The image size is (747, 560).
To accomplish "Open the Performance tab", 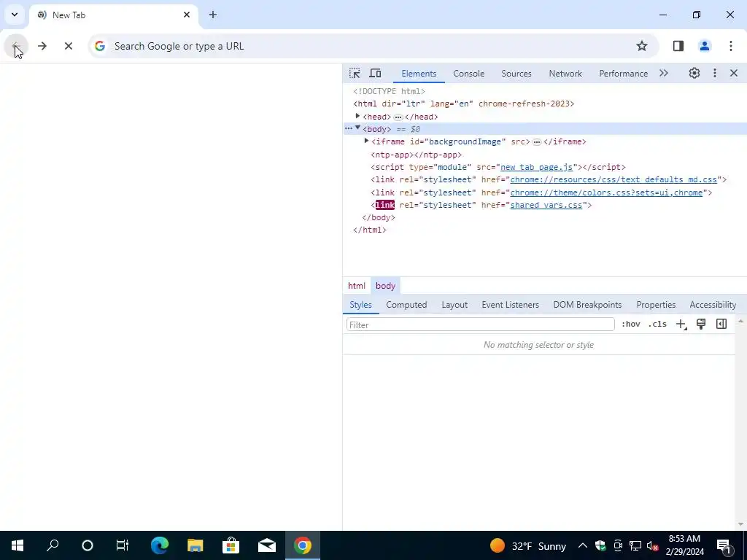I will click(623, 74).
